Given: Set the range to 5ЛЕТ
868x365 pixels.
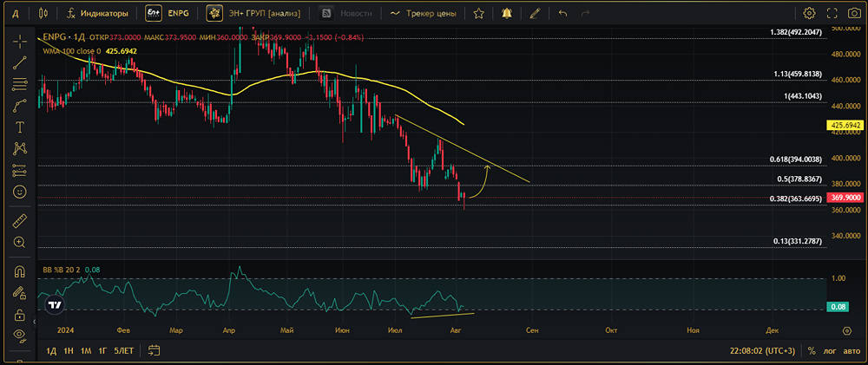Looking at the screenshot, I should (122, 351).
